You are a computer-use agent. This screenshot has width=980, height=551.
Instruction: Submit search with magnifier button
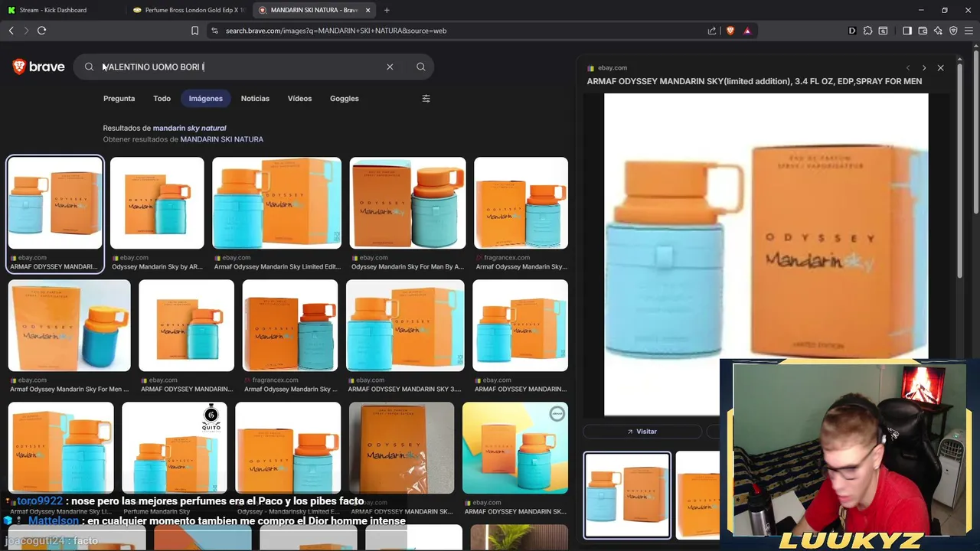[x=421, y=67]
